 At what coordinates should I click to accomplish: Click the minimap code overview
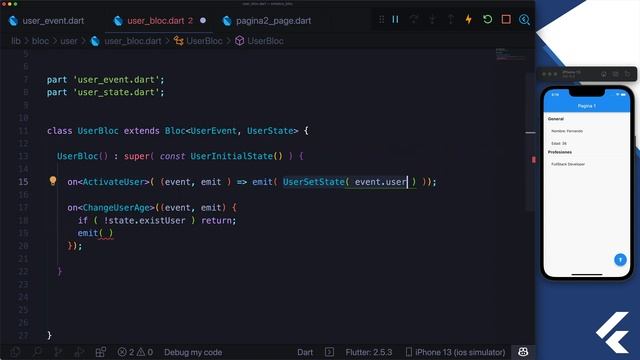510,54
